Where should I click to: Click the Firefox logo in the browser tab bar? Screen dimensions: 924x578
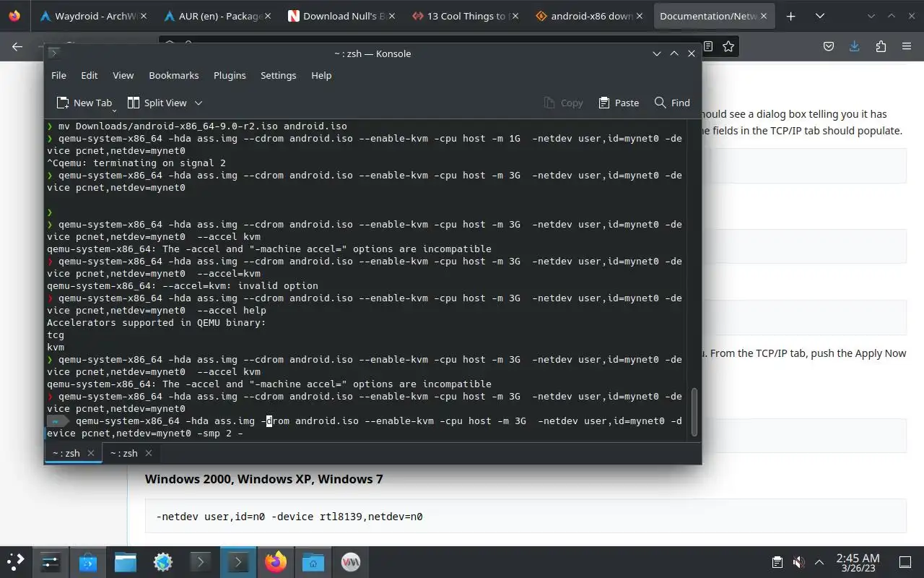pos(15,16)
